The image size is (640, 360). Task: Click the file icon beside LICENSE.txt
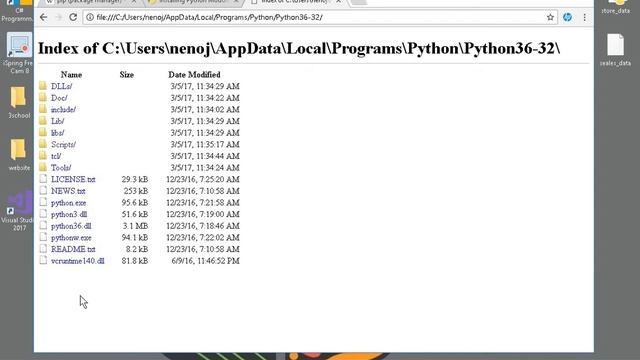(x=43, y=178)
